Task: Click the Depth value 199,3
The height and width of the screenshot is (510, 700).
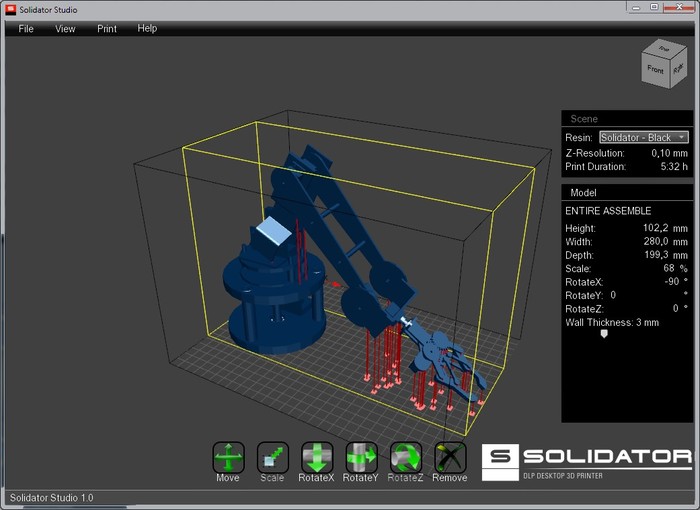Action: (x=656, y=255)
